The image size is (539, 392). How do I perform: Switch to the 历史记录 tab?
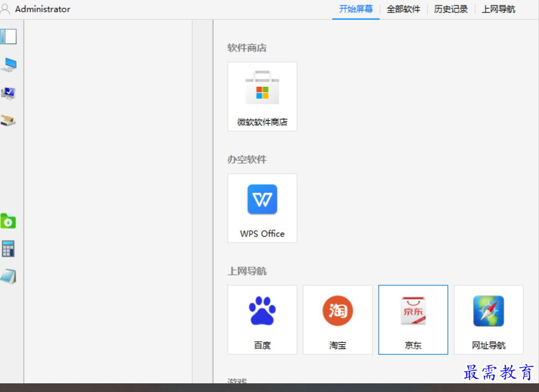coord(451,9)
